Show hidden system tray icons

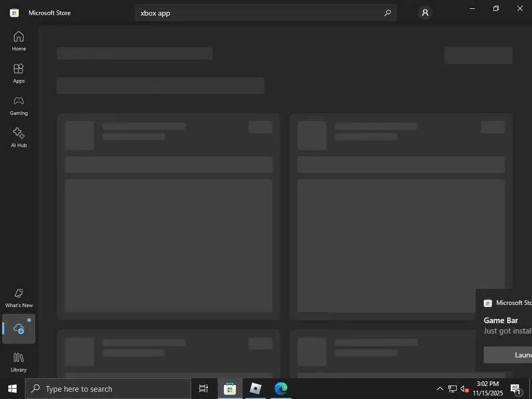[x=440, y=389]
